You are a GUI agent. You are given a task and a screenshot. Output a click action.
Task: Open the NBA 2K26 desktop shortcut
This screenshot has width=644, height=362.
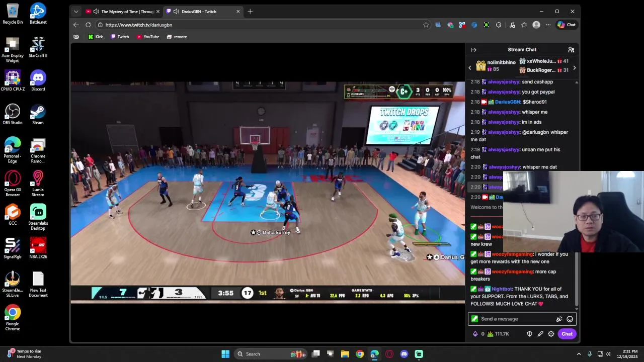pos(38,248)
